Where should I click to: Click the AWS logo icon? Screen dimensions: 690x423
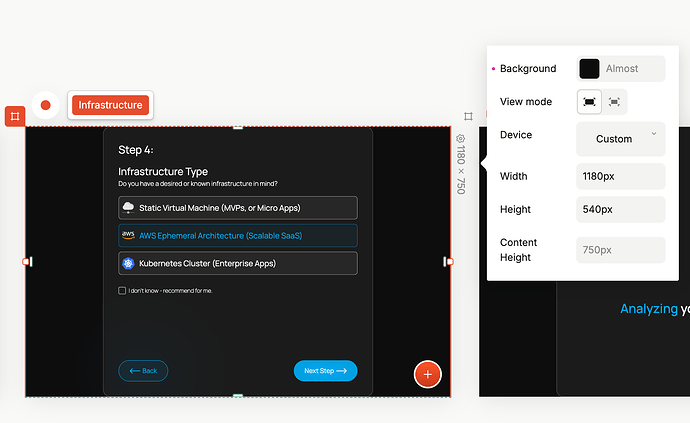click(128, 235)
